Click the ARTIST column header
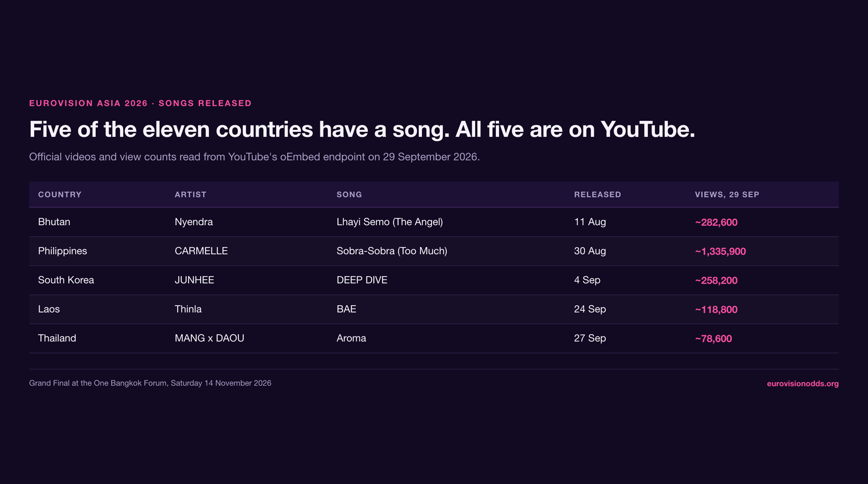Image resolution: width=868 pixels, height=484 pixels. point(191,195)
